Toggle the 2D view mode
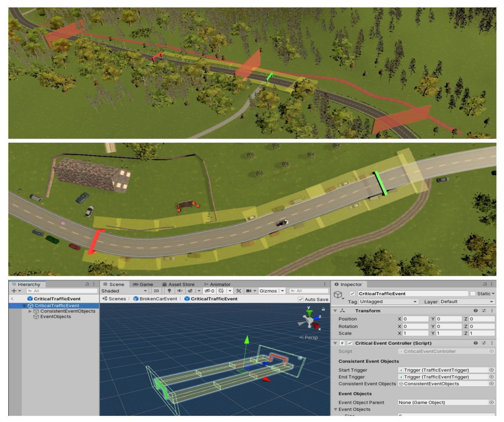Image resolution: width=504 pixels, height=422 pixels. pos(156,291)
